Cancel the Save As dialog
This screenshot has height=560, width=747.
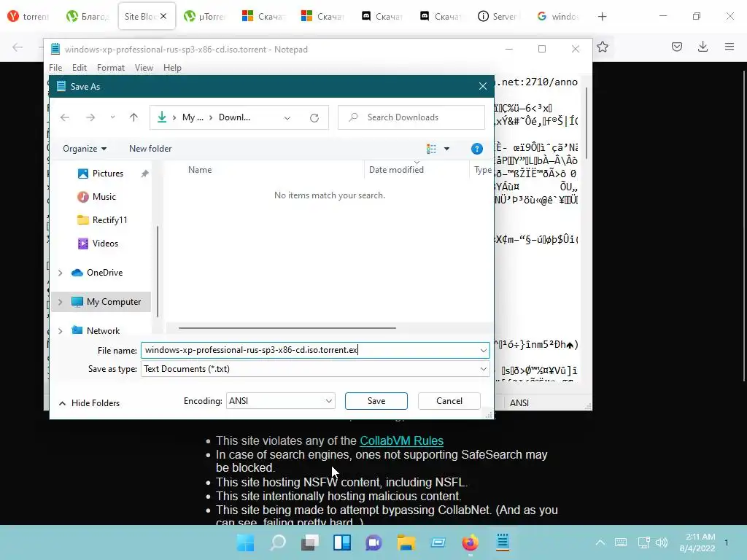pos(449,401)
